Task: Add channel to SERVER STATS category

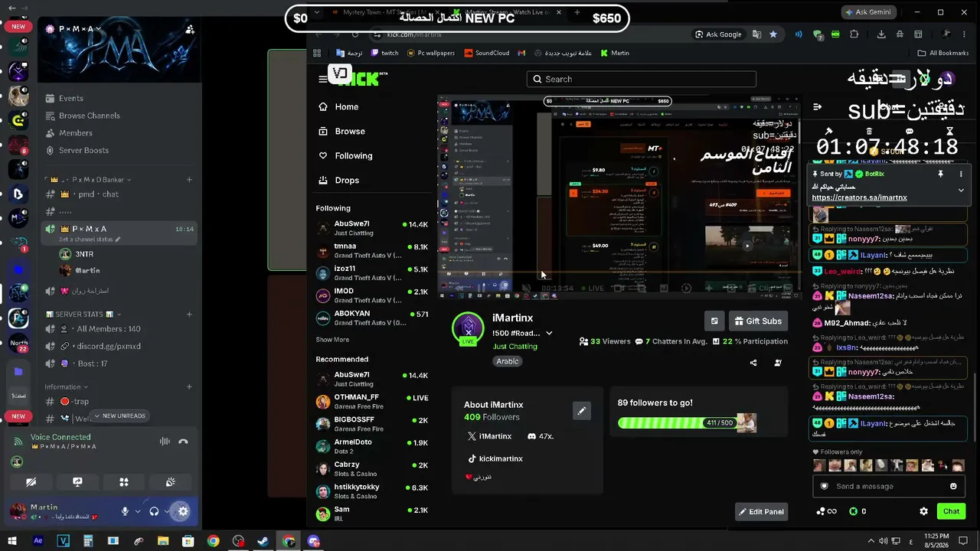Action: pyautogui.click(x=189, y=315)
